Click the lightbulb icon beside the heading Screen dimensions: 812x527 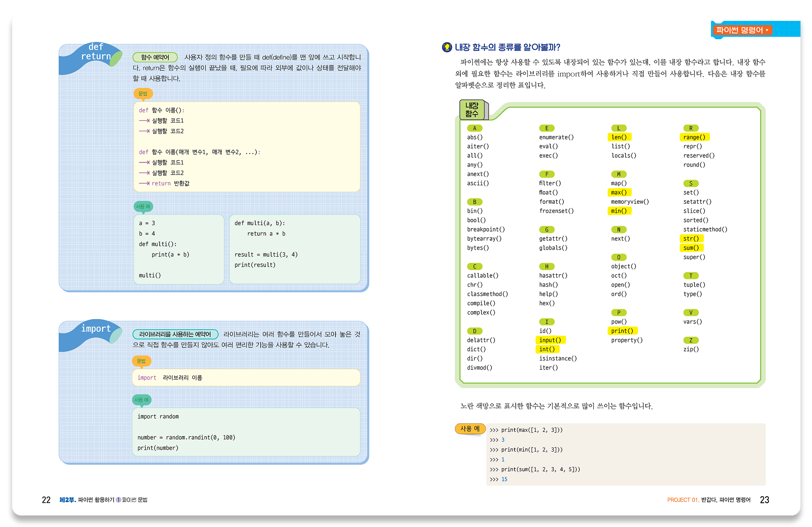coord(447,47)
